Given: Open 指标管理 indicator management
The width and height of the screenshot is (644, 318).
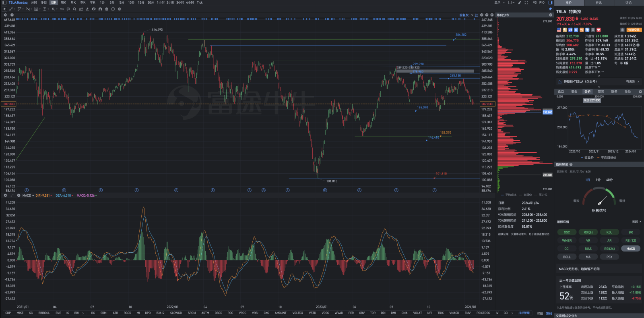Looking at the screenshot, I should point(524,313).
